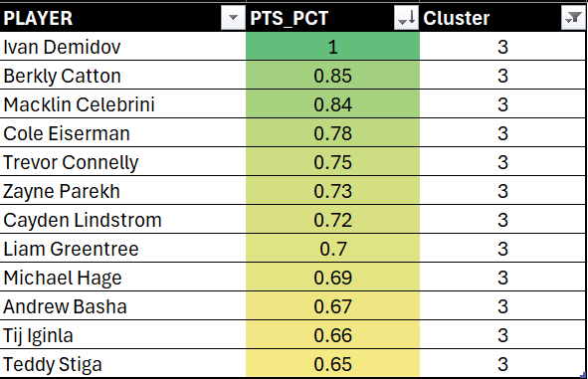588x379 pixels.
Task: Click Teddy Stiga's Cluster value cell
Action: (502, 364)
